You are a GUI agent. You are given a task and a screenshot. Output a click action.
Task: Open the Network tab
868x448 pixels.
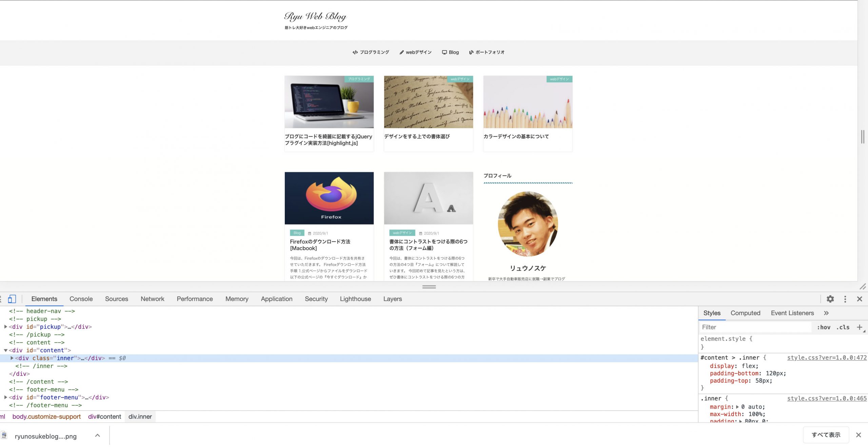(152, 299)
